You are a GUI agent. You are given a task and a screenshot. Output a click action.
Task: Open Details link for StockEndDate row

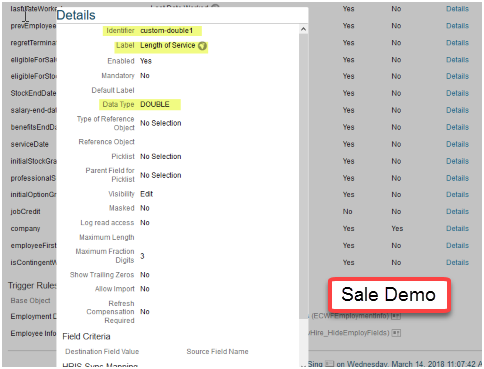point(457,93)
